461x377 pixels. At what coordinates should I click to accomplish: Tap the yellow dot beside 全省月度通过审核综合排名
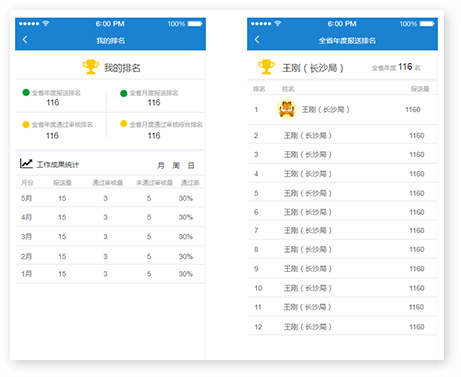pyautogui.click(x=124, y=124)
